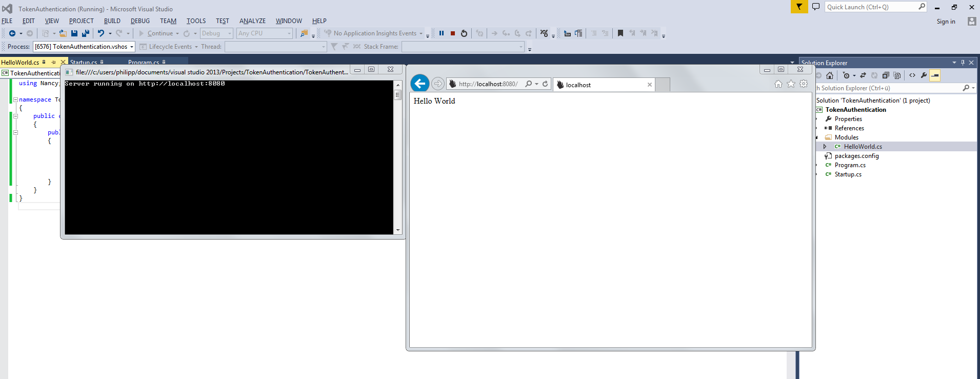
Task: Toggle Preview Selected Items button
Action: pos(935,75)
